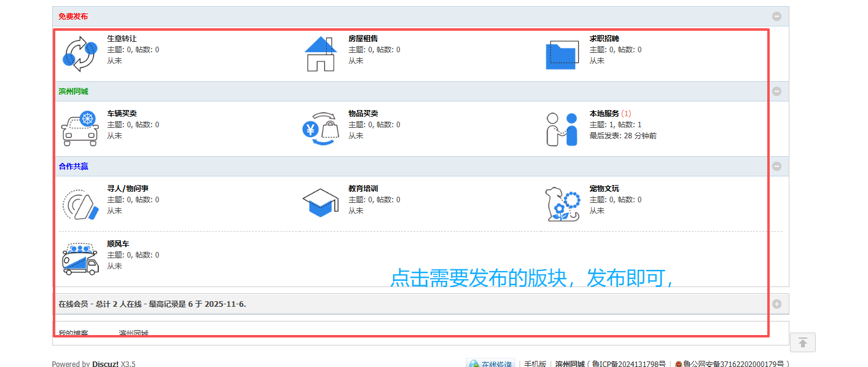Image resolution: width=868 pixels, height=367 pixels.
Task: Click the 本地服务 people handshake icon
Action: coord(561,128)
